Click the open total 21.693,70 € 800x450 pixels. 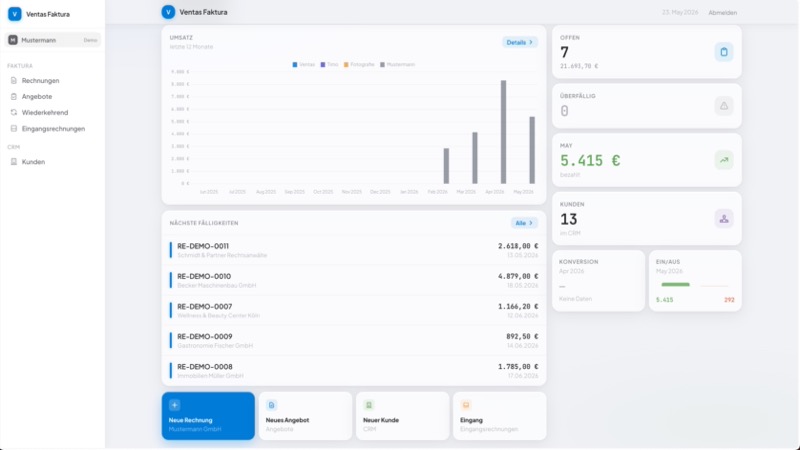pos(579,66)
